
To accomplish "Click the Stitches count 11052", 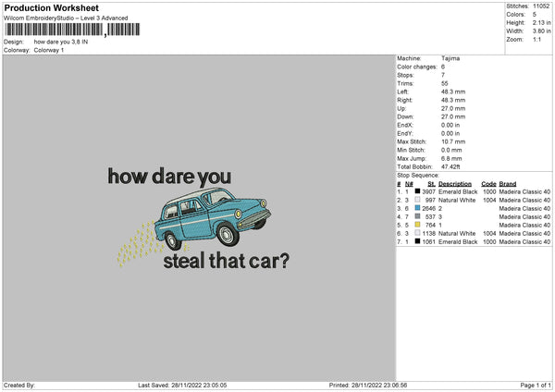I will coord(540,6).
